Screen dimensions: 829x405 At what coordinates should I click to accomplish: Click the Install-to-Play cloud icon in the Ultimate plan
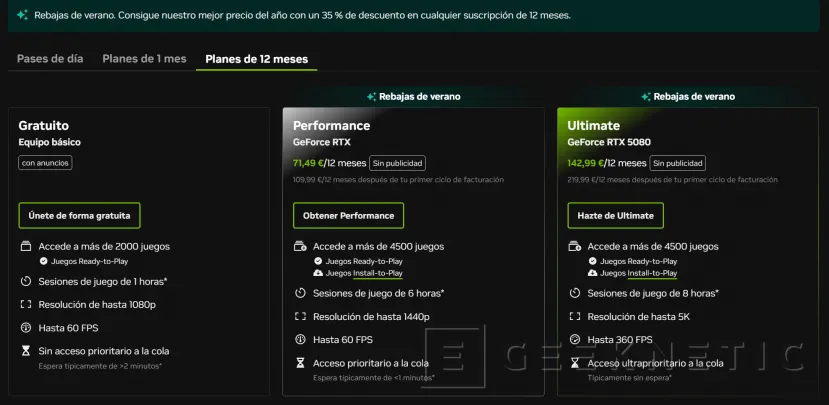(592, 273)
